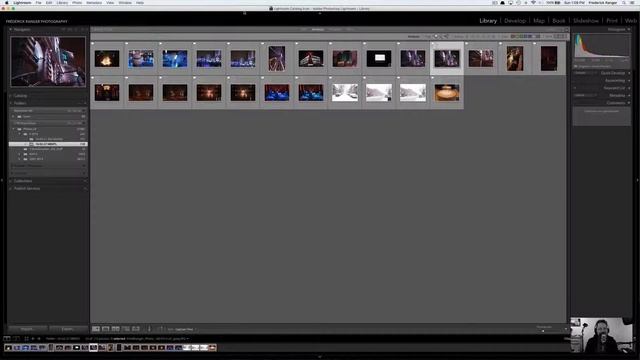Filter by unflagged photos icon
Screen dimensions: 640x360
pyautogui.click(x=441, y=36)
